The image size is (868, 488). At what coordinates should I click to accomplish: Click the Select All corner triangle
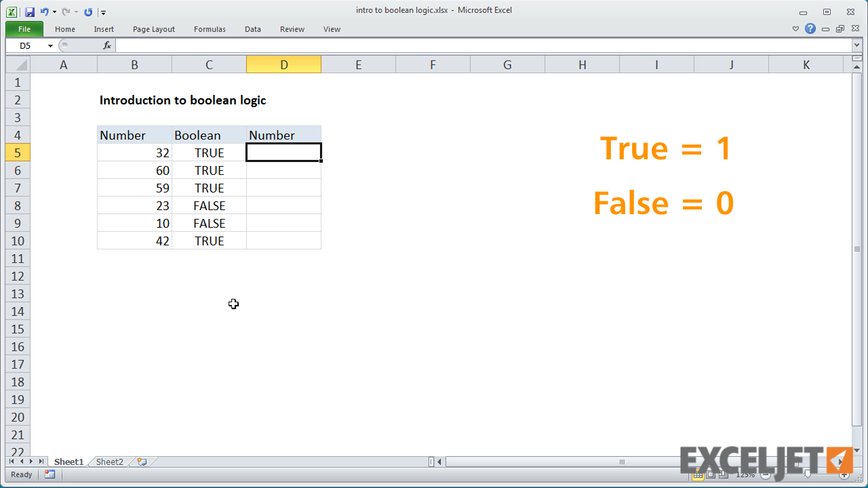(18, 65)
